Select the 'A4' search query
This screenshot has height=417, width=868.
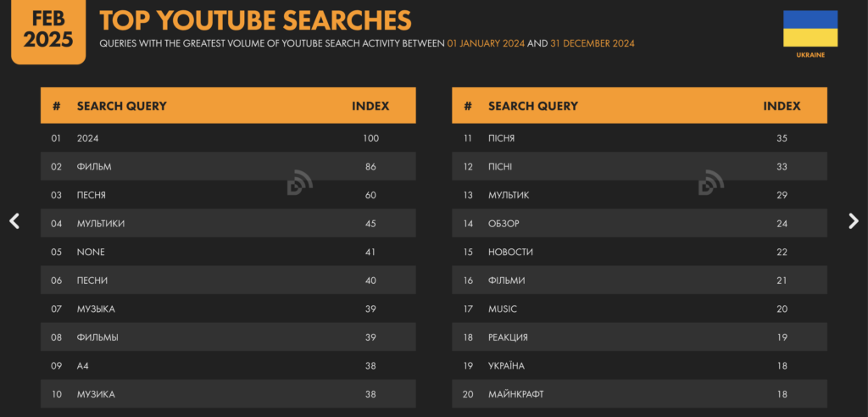(x=82, y=366)
